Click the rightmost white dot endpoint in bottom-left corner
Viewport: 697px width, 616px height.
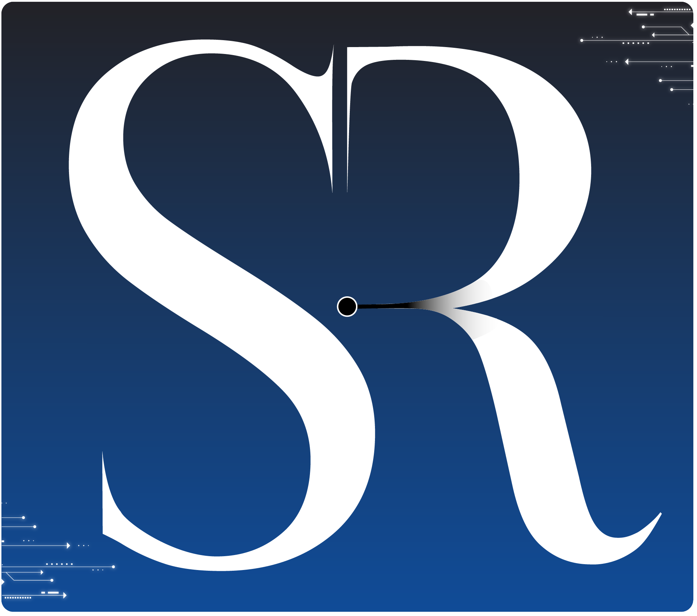click(x=114, y=567)
